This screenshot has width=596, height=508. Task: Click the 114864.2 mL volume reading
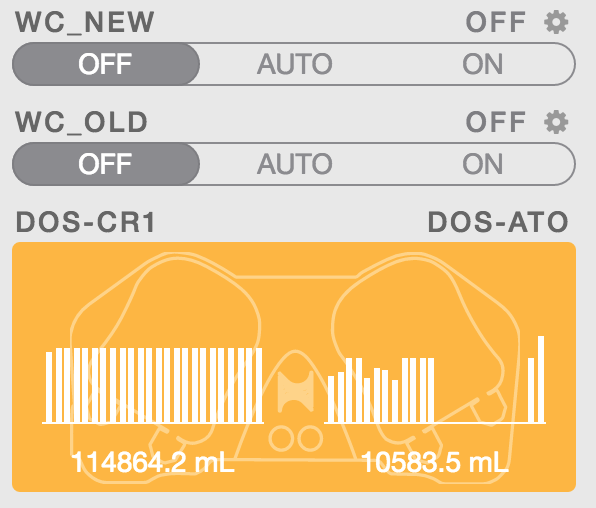coord(153,462)
